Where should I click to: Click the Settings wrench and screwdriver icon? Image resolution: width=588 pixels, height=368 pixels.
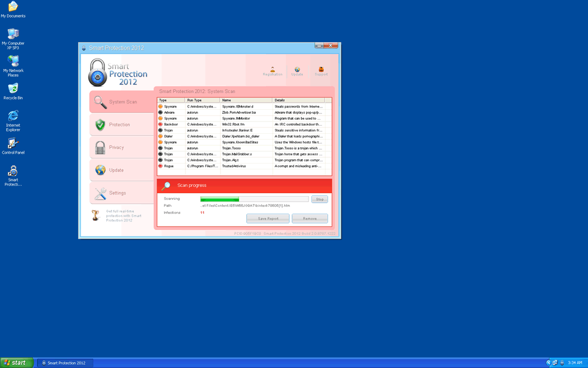[100, 193]
